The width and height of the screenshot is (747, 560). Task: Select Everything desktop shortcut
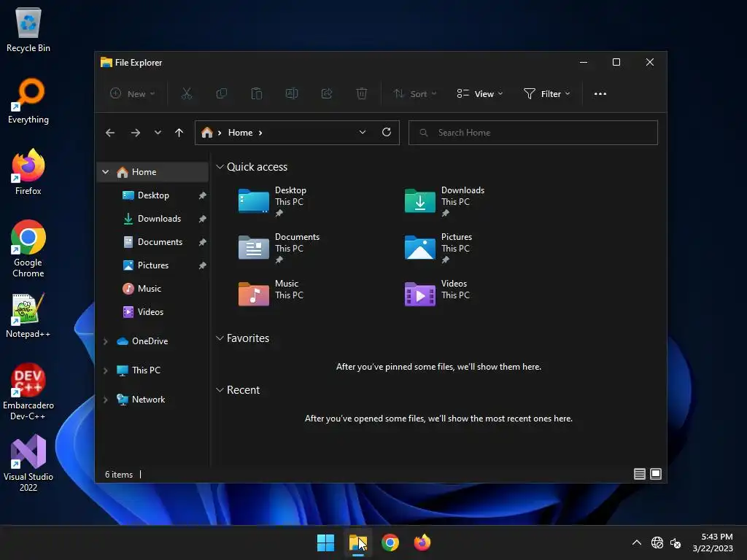[28, 101]
